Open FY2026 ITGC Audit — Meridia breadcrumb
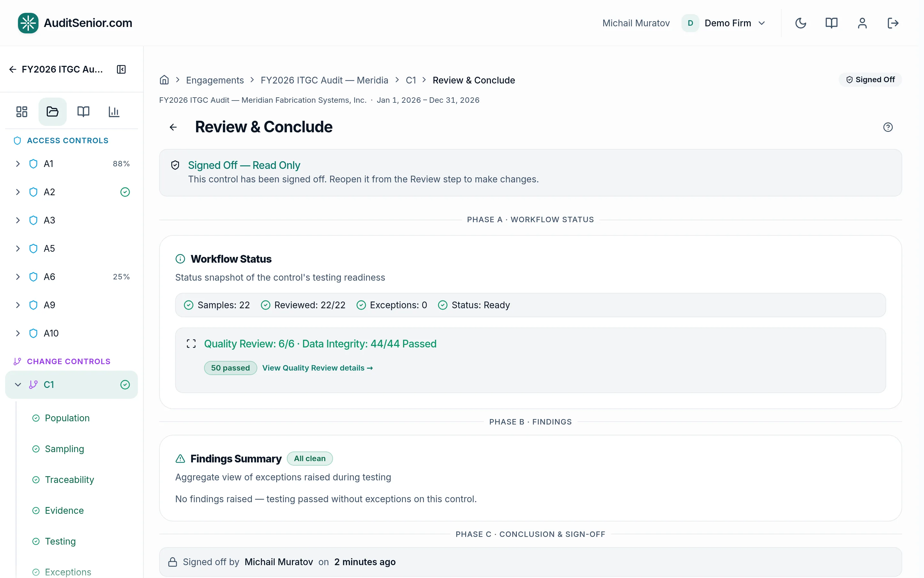Screen dimensions: 924x578 pos(325,80)
